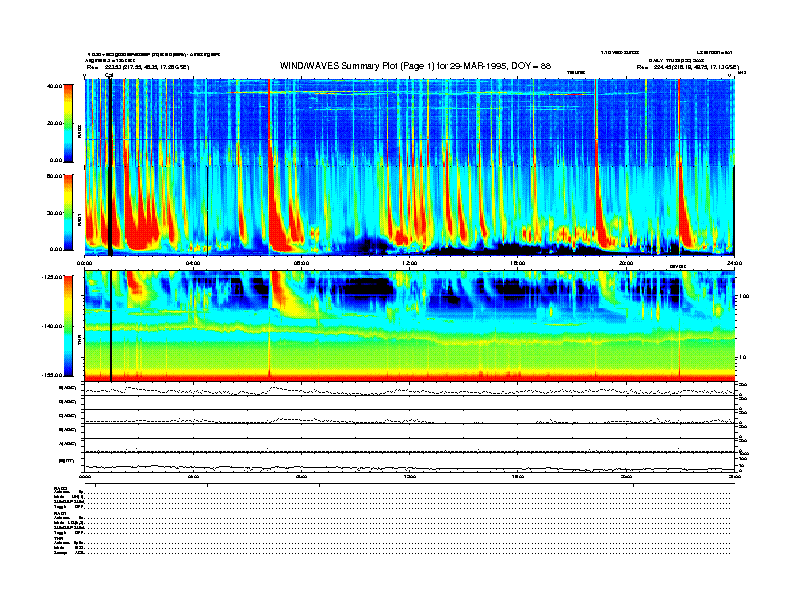Click the thick black calibration line in RAD spectrogram
The height and width of the screenshot is (612, 792).
(x=110, y=167)
